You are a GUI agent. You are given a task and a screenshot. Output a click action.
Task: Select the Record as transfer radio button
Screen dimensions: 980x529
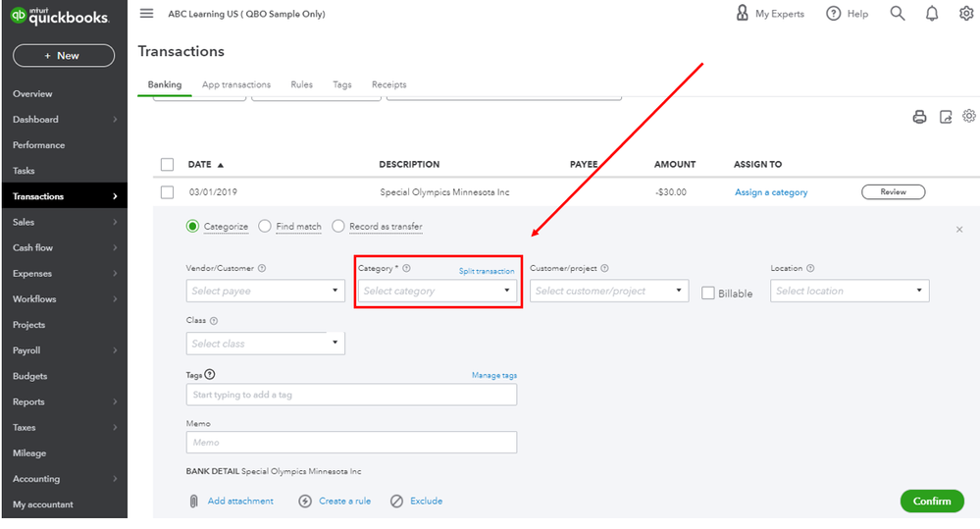(x=338, y=227)
